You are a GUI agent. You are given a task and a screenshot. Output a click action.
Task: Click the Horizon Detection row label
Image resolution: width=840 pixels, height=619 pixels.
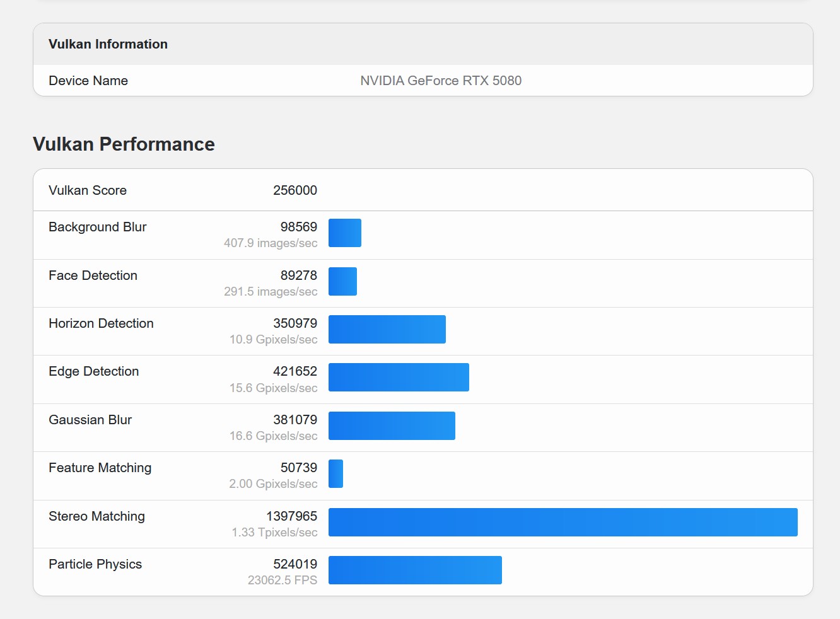tap(101, 323)
